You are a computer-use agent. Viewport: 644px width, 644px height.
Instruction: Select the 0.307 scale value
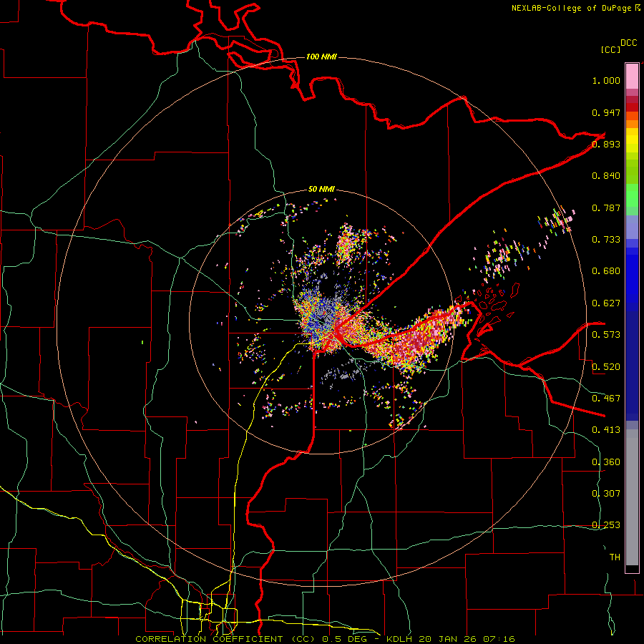pos(606,493)
